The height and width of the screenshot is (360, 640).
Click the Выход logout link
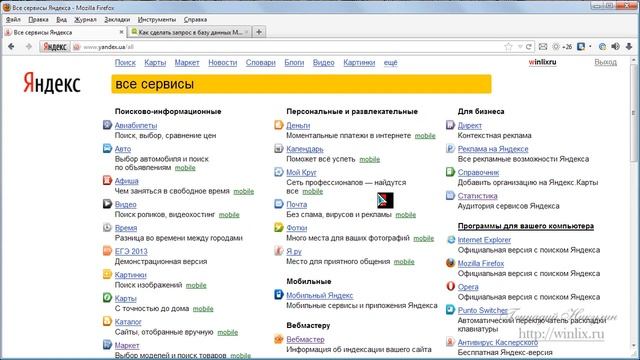(605, 62)
